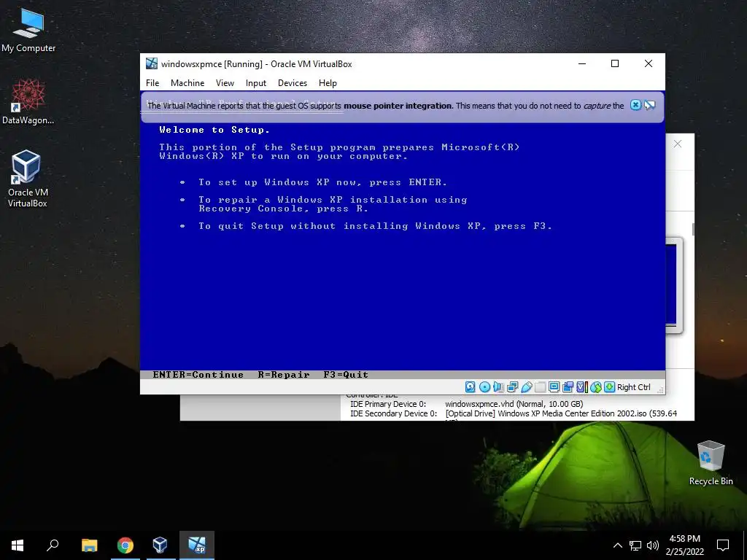Image resolution: width=747 pixels, height=560 pixels.
Task: Dismiss the mouse integration notification
Action: [x=635, y=105]
